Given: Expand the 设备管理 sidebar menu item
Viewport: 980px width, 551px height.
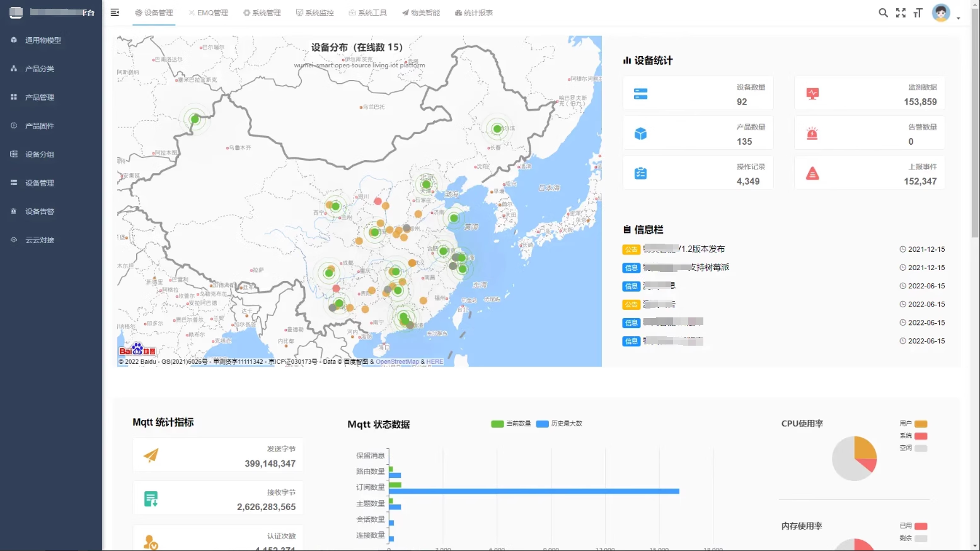Looking at the screenshot, I should 40,183.
